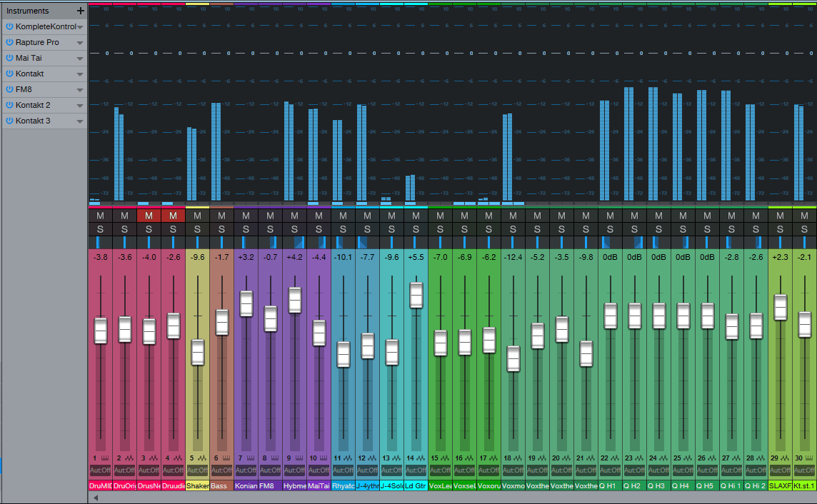Expand the Kontakt 2 instrument menu arrow
817x504 pixels.
(80, 106)
